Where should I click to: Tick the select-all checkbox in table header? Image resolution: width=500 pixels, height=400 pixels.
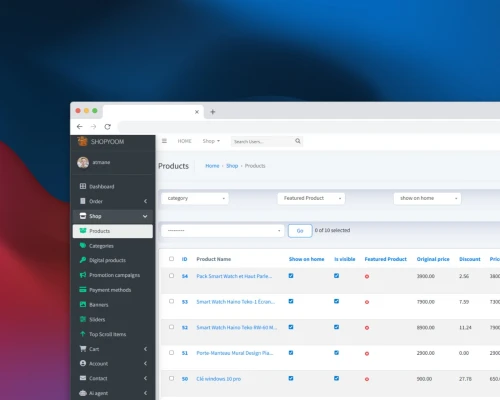click(x=171, y=259)
